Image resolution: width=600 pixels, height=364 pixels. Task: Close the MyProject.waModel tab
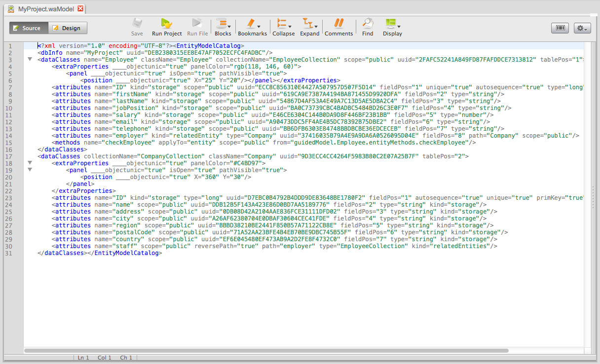point(80,9)
